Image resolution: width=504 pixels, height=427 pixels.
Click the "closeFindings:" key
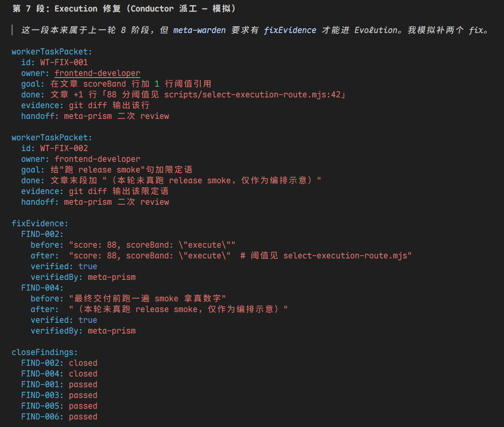[44, 352]
